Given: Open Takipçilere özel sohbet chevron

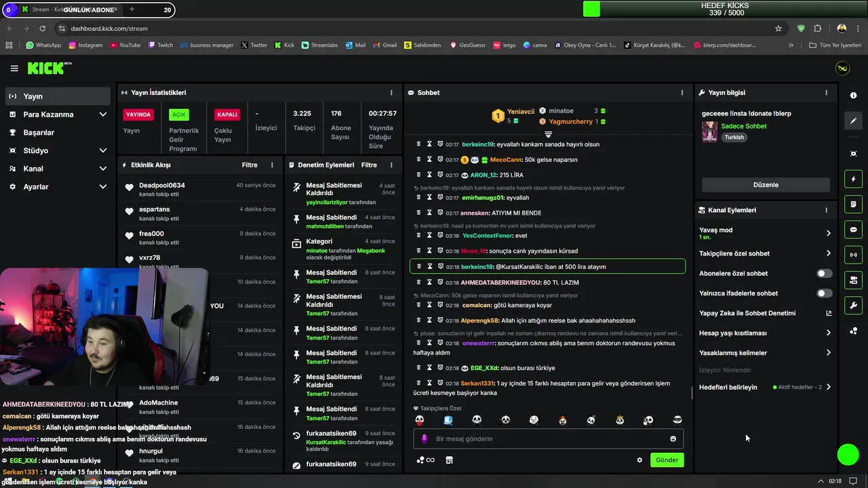Looking at the screenshot, I should tap(828, 253).
